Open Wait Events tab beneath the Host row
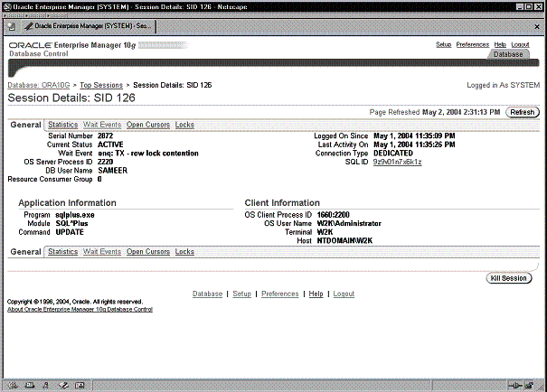The width and height of the screenshot is (547, 392). (102, 252)
